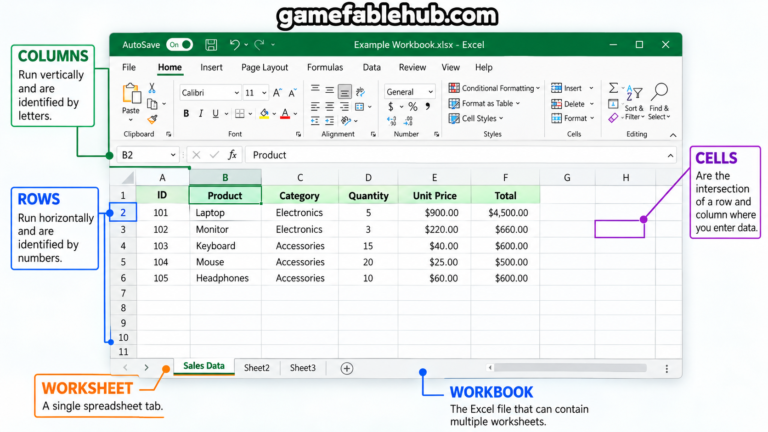Toggle Bold formatting

tap(186, 114)
